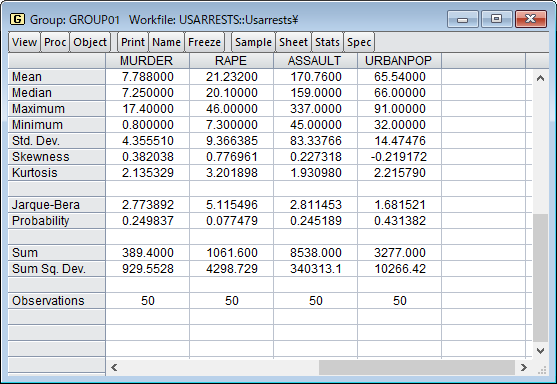
Task: Click the Name button
Action: pyautogui.click(x=167, y=42)
